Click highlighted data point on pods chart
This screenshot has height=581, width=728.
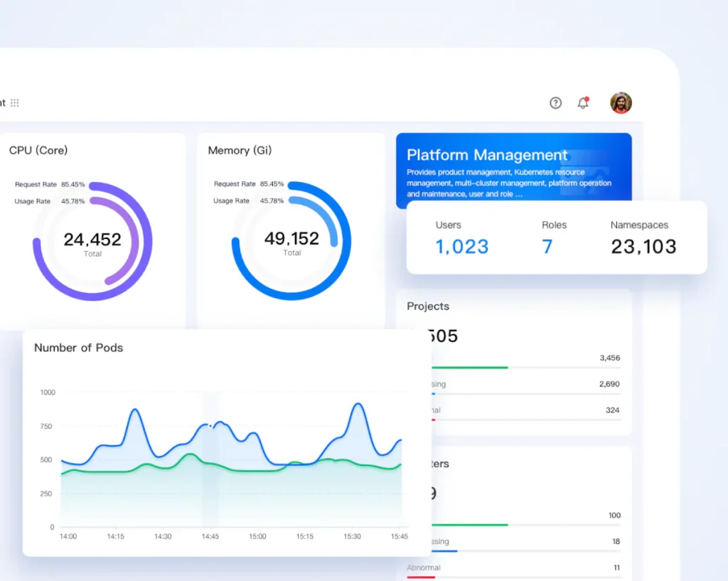click(x=210, y=426)
